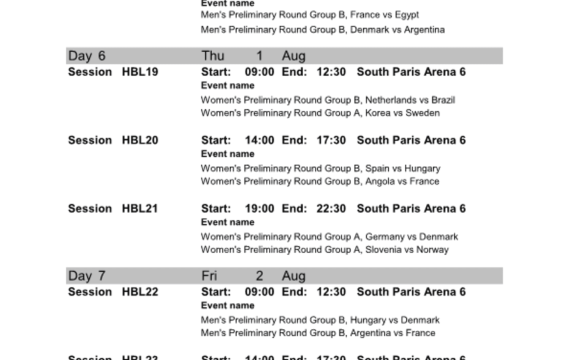Select Session HBL21 label
The height and width of the screenshot is (360, 570).
(113, 208)
